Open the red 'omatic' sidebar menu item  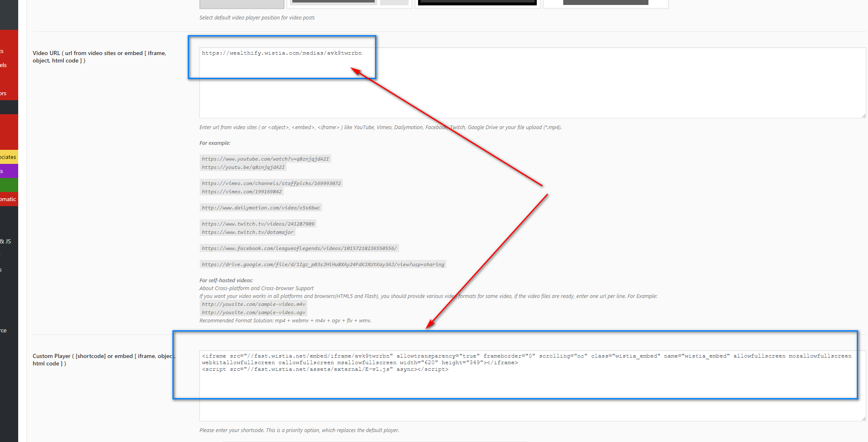coord(9,199)
